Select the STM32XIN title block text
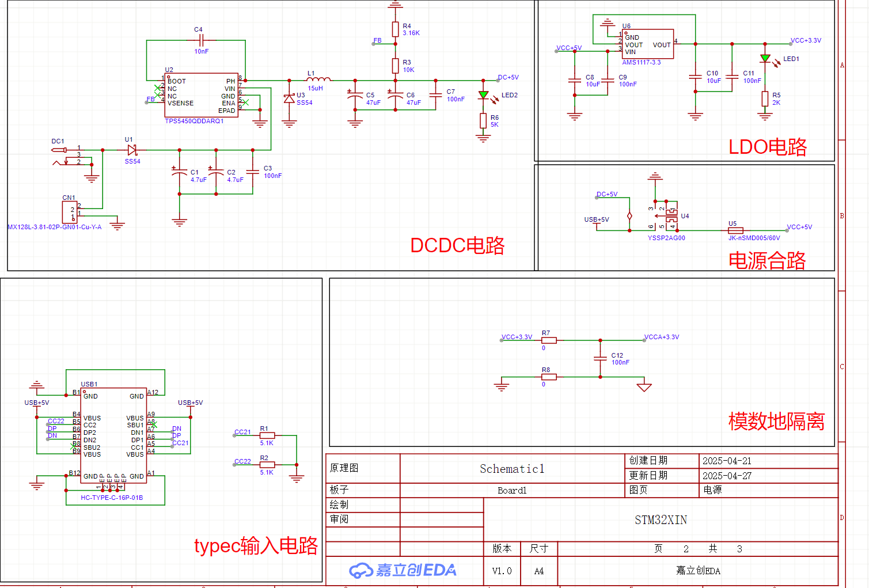 click(x=661, y=520)
